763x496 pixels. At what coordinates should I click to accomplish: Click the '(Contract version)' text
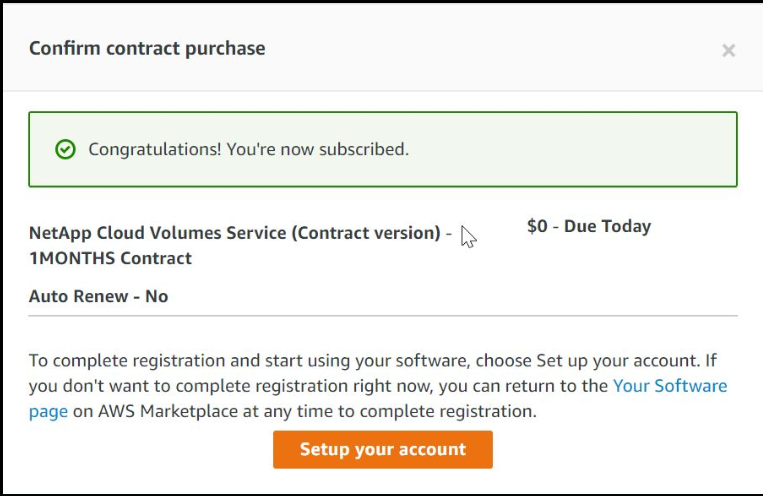click(x=366, y=233)
